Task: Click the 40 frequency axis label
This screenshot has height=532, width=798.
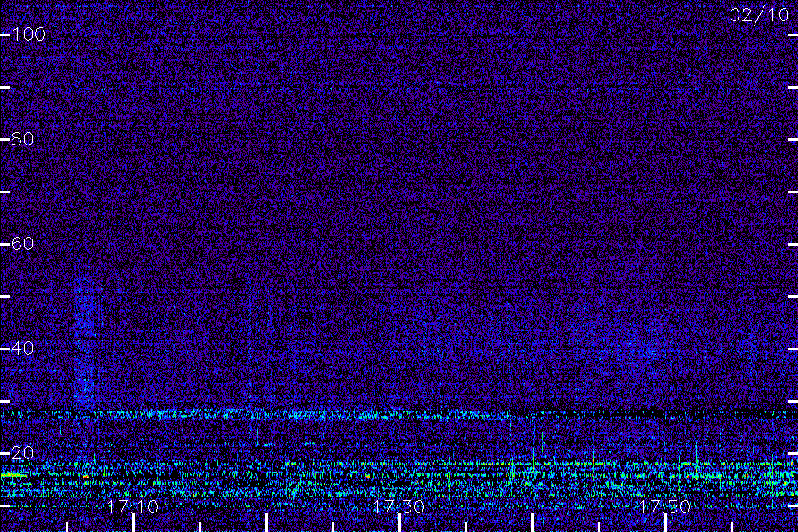Action: tap(22, 348)
